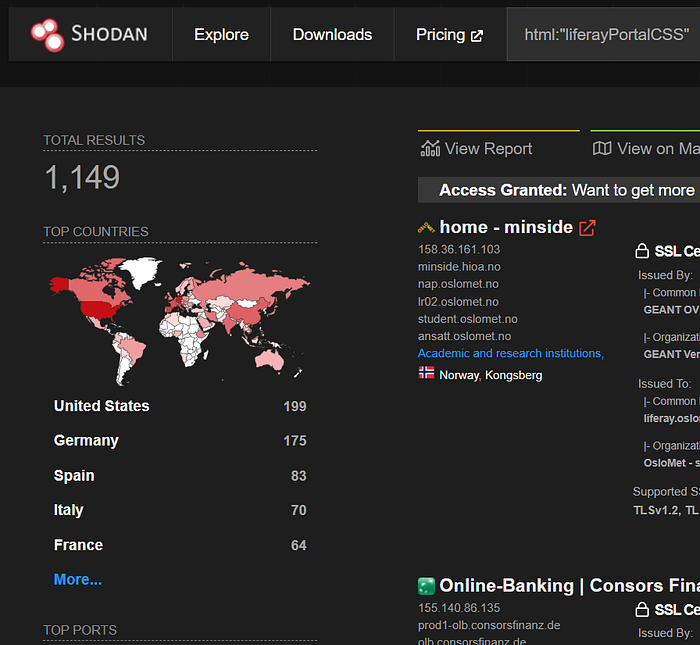Image resolution: width=700 pixels, height=645 pixels.
Task: Open the home - minside result title
Action: (x=506, y=227)
